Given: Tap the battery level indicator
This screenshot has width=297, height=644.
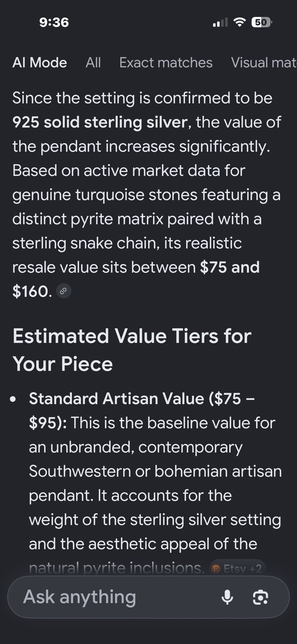Looking at the screenshot, I should point(262,22).
